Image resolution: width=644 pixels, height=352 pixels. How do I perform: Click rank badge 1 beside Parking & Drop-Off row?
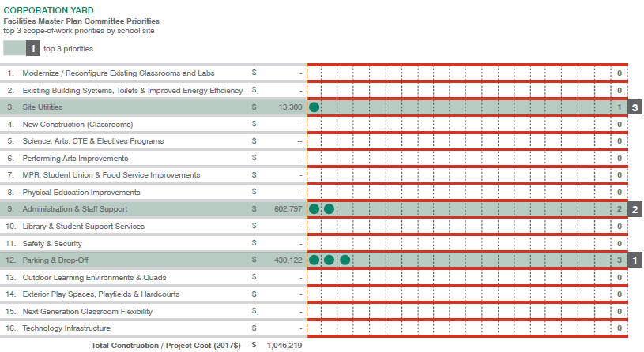pyautogui.click(x=635, y=260)
